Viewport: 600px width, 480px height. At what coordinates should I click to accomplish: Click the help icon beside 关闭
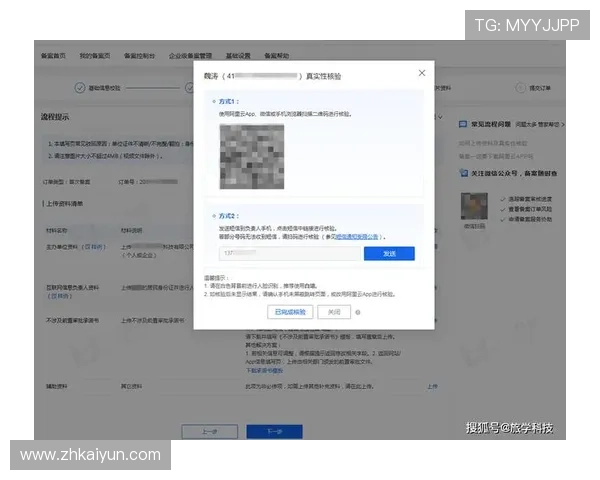coord(358,312)
